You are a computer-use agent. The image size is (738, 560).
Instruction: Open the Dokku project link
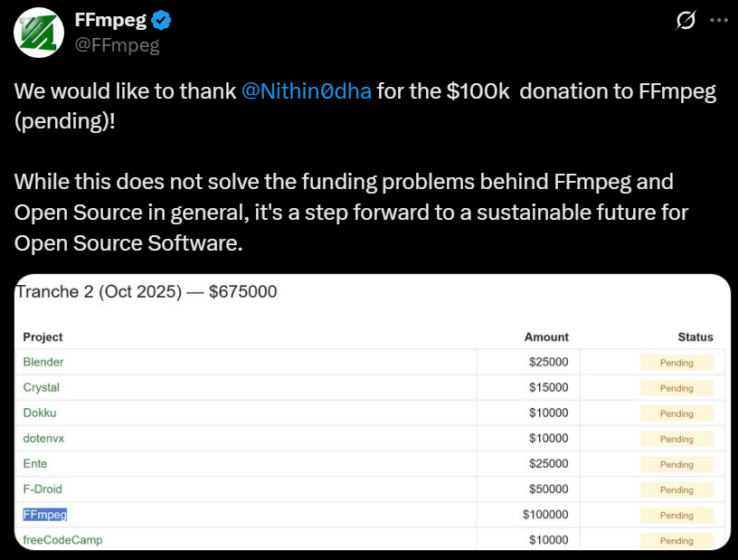40,413
